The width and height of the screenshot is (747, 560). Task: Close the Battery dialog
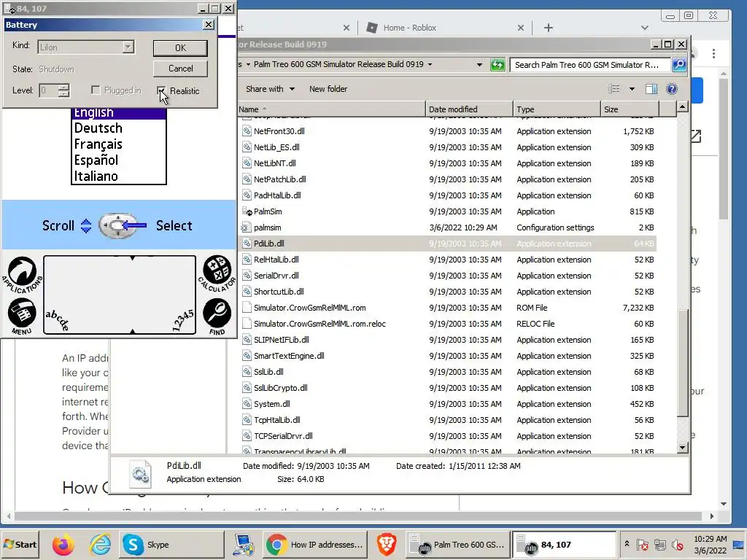(208, 24)
